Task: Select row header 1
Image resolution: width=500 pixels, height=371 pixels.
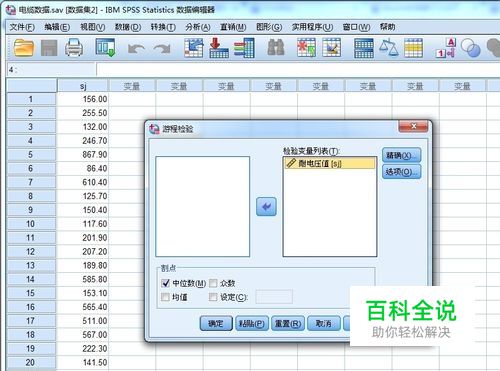Action: point(31,99)
